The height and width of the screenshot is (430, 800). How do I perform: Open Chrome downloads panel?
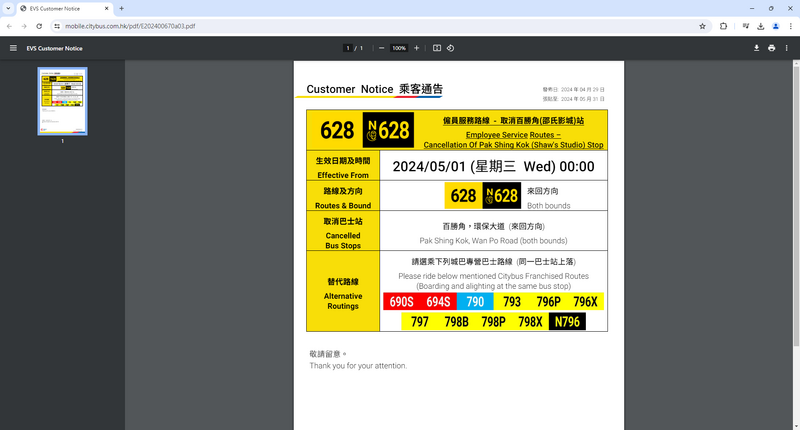(x=760, y=26)
